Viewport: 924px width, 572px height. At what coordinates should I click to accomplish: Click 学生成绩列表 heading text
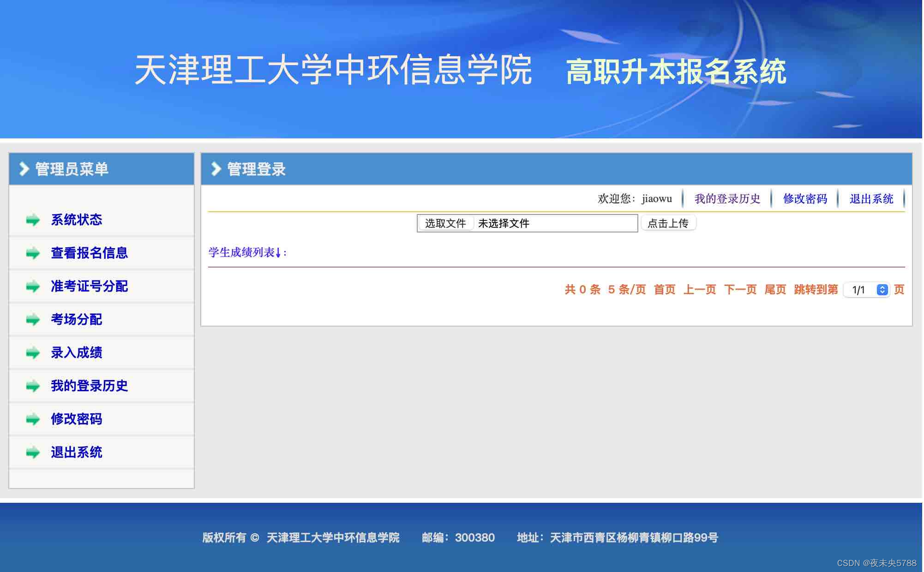click(247, 252)
